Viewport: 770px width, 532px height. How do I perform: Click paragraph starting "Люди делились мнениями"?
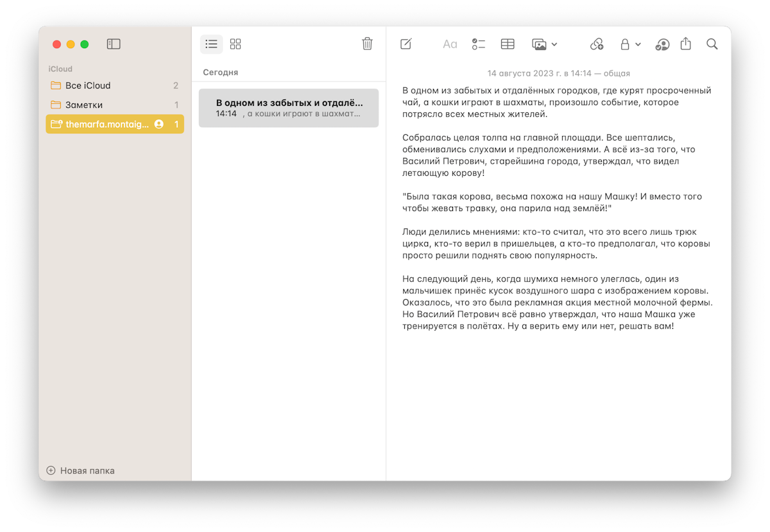click(556, 243)
